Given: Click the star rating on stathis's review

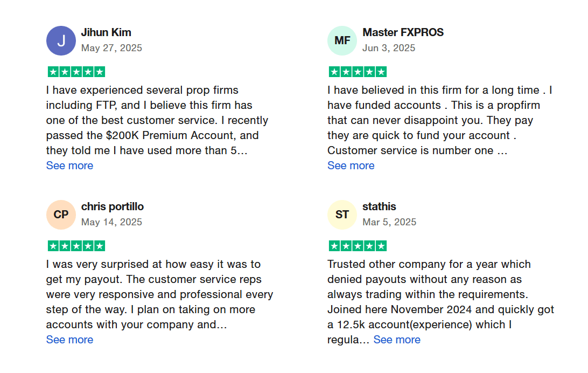Looking at the screenshot, I should (x=358, y=246).
